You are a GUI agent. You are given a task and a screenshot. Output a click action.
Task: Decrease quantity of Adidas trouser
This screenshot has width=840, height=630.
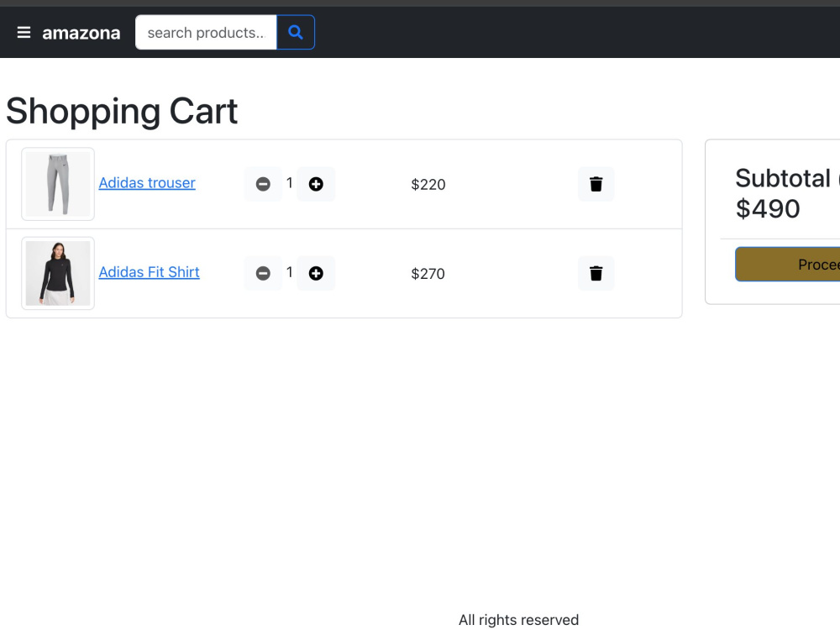point(263,184)
